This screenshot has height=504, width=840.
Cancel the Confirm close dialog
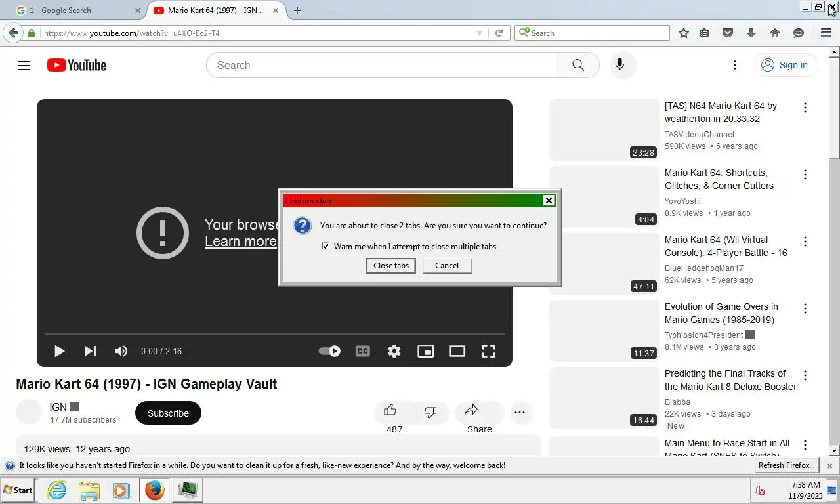[x=447, y=266]
